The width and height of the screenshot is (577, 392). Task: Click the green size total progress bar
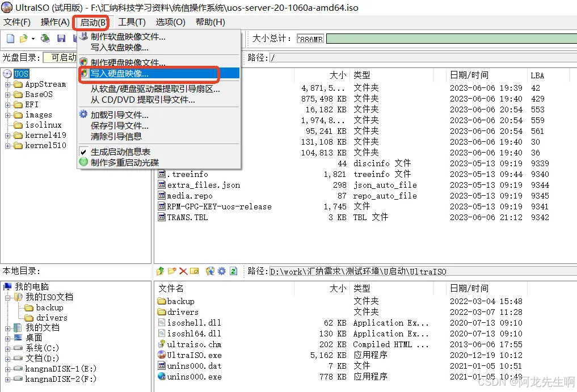448,39
